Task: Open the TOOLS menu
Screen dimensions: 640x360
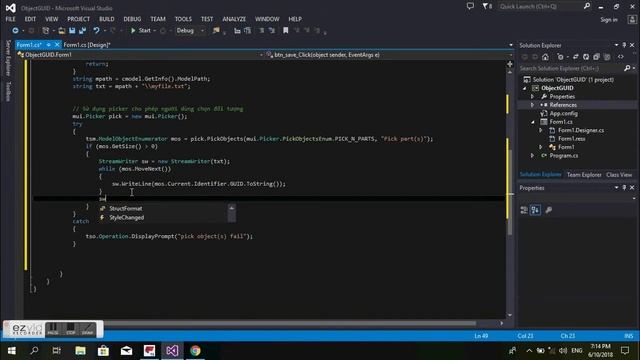Action: 183,19
